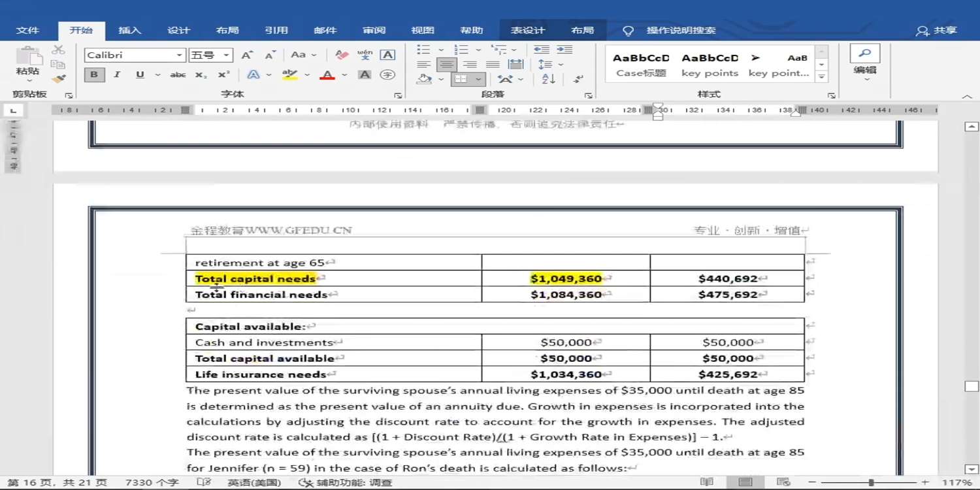Image resolution: width=980 pixels, height=490 pixels.
Task: Toggle Bold formatting
Action: click(94, 75)
